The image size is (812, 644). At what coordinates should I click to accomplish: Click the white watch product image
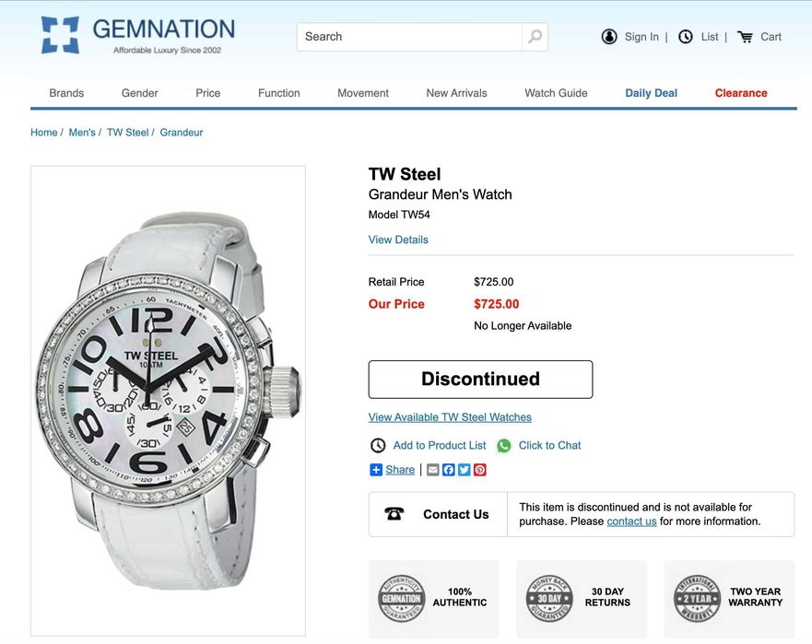tap(169, 401)
